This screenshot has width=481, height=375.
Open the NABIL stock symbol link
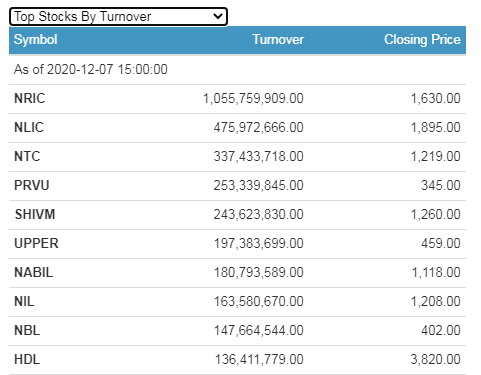pos(33,273)
